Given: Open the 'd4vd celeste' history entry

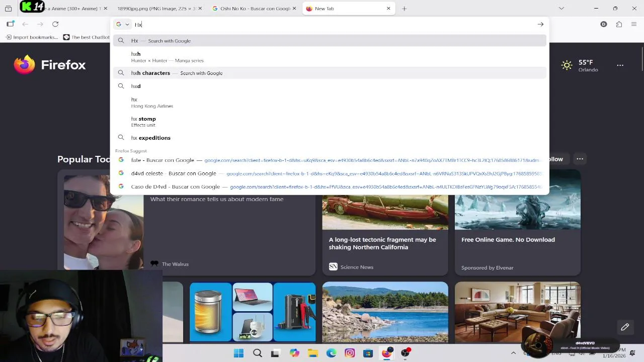Looking at the screenshot, I should tap(330, 173).
